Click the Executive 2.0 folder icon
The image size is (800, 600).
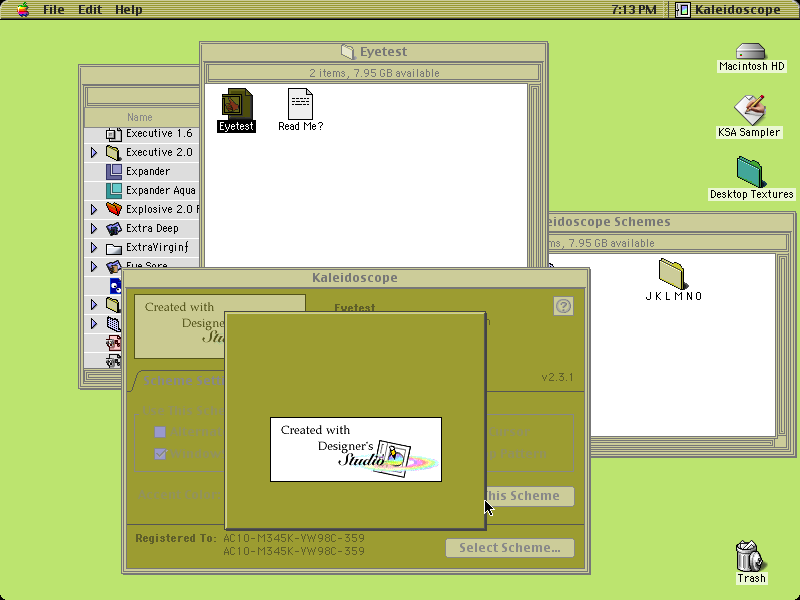113,153
